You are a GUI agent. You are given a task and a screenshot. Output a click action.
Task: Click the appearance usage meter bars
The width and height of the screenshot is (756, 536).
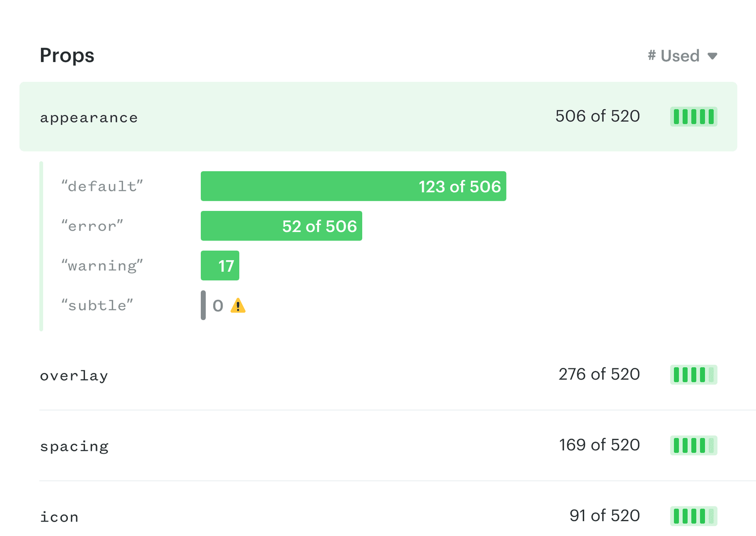coord(694,117)
